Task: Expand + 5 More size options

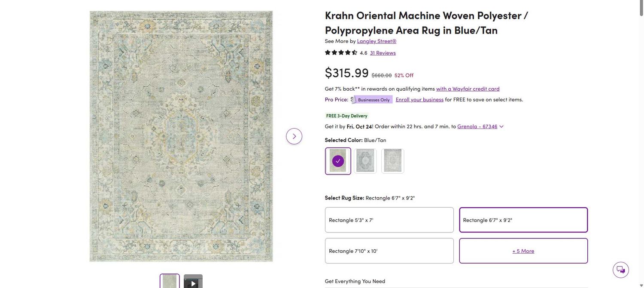Action: pos(523,251)
